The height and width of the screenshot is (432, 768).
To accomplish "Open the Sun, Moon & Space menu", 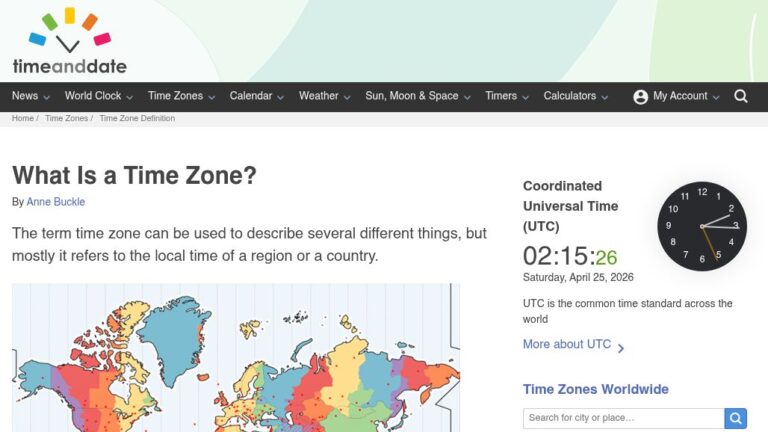I will tap(411, 96).
